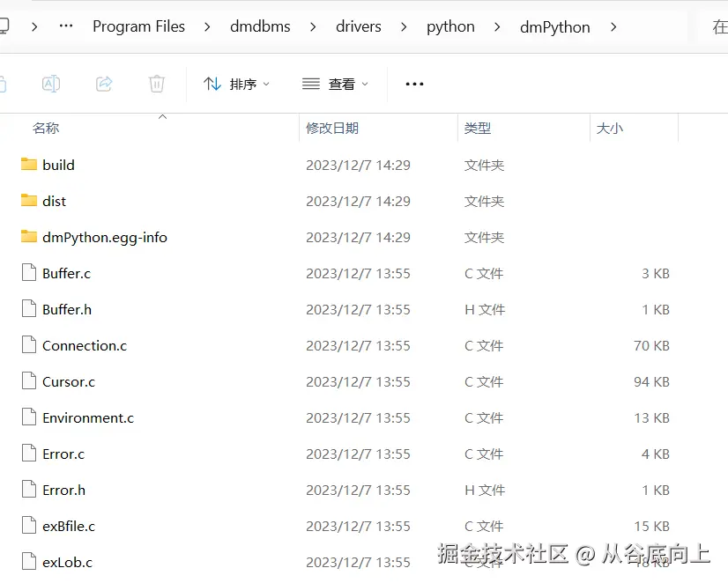Sort by 修改日期 column header
Viewport: 728px width, 583px height.
pos(332,128)
